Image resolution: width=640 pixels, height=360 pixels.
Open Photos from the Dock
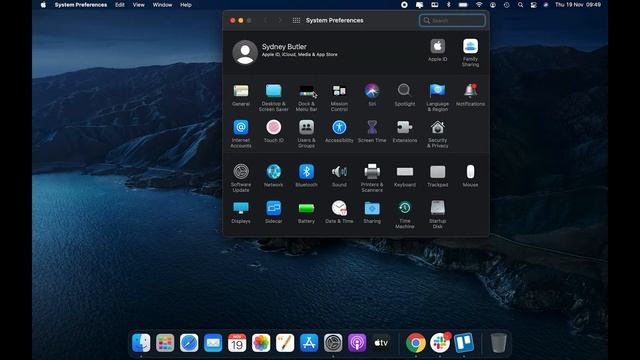click(261, 343)
